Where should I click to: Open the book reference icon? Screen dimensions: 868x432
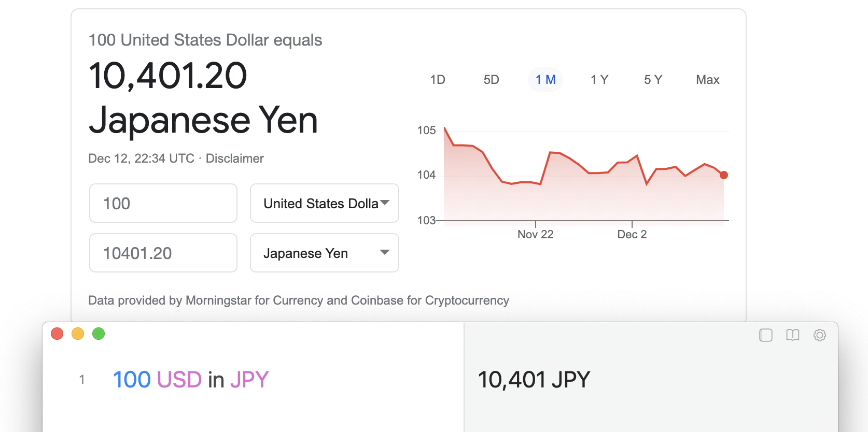click(x=792, y=335)
